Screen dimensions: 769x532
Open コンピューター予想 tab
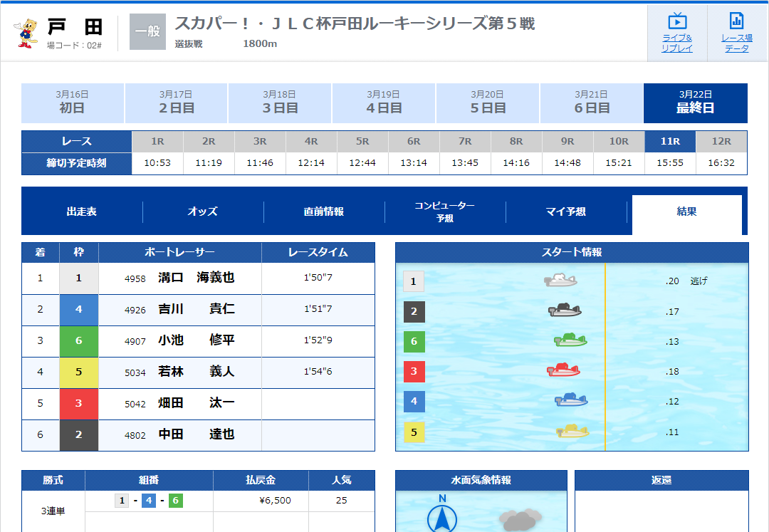pos(445,212)
